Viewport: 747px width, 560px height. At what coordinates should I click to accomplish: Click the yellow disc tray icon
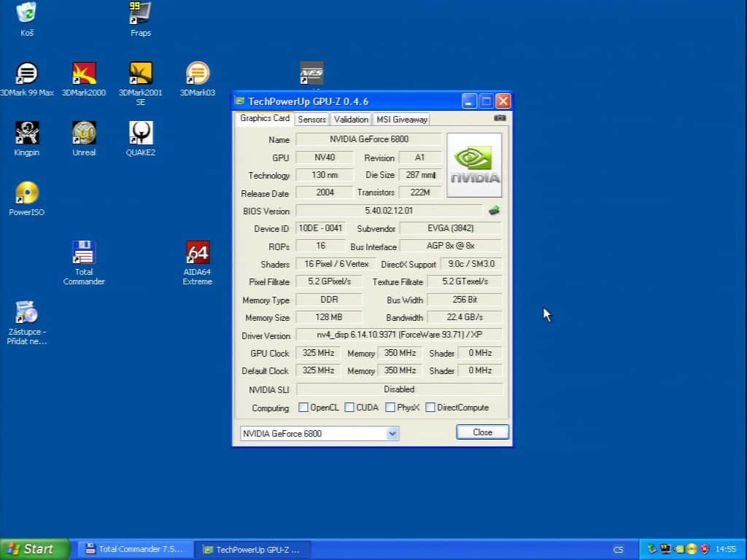[692, 549]
